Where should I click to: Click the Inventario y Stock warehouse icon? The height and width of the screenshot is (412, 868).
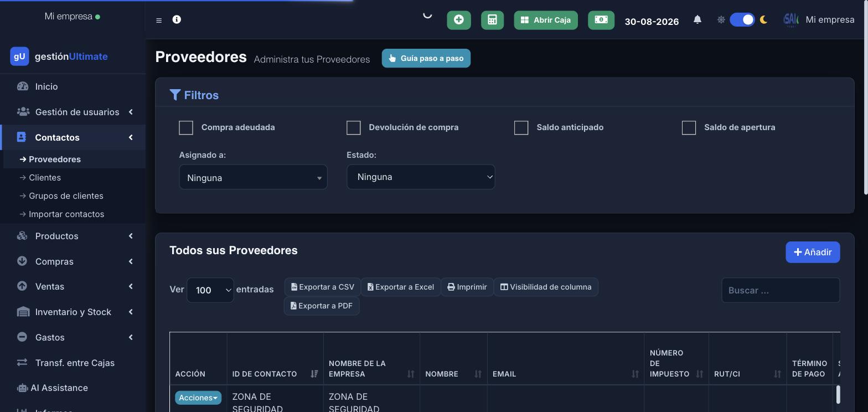(23, 312)
